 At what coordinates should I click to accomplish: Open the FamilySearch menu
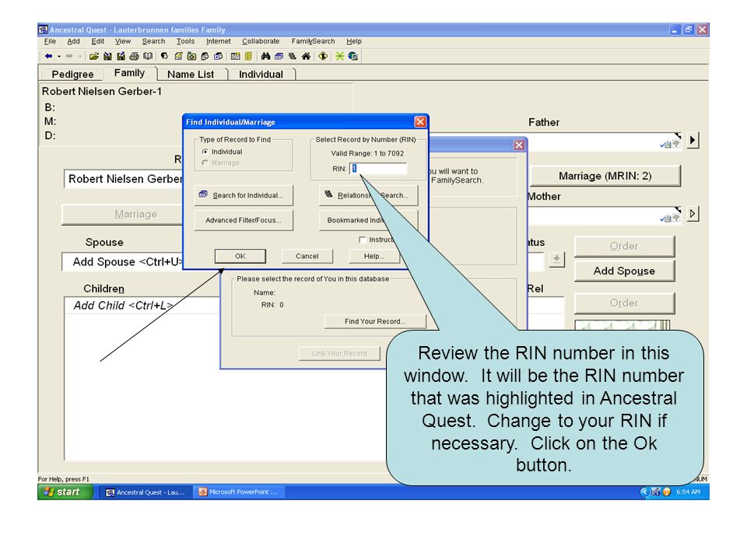(313, 41)
